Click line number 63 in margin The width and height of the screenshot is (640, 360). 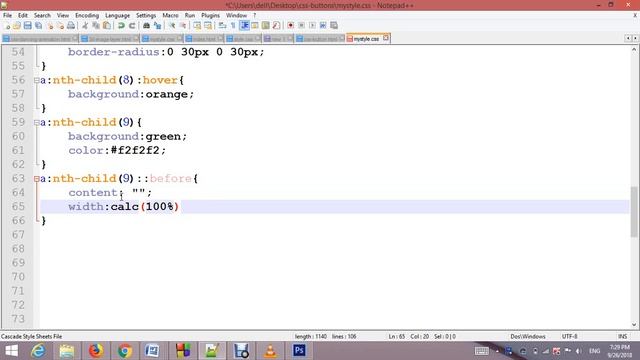[x=18, y=178]
